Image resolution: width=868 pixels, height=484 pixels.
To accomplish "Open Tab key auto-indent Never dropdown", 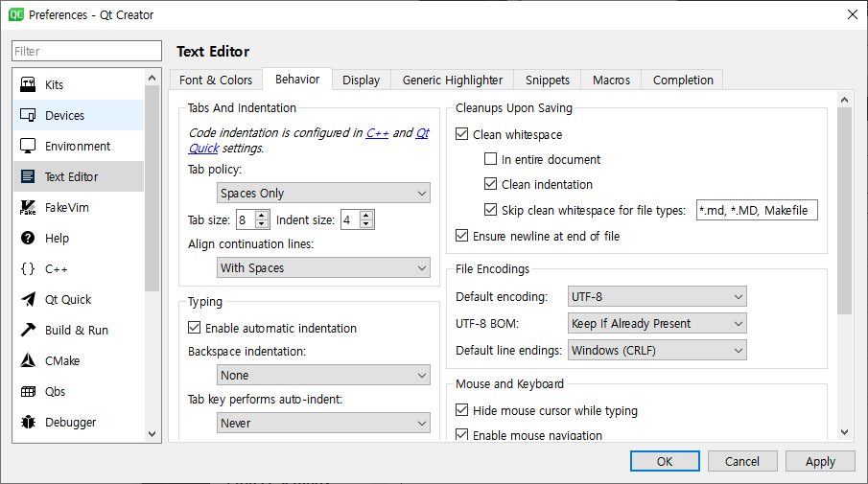I will [323, 424].
